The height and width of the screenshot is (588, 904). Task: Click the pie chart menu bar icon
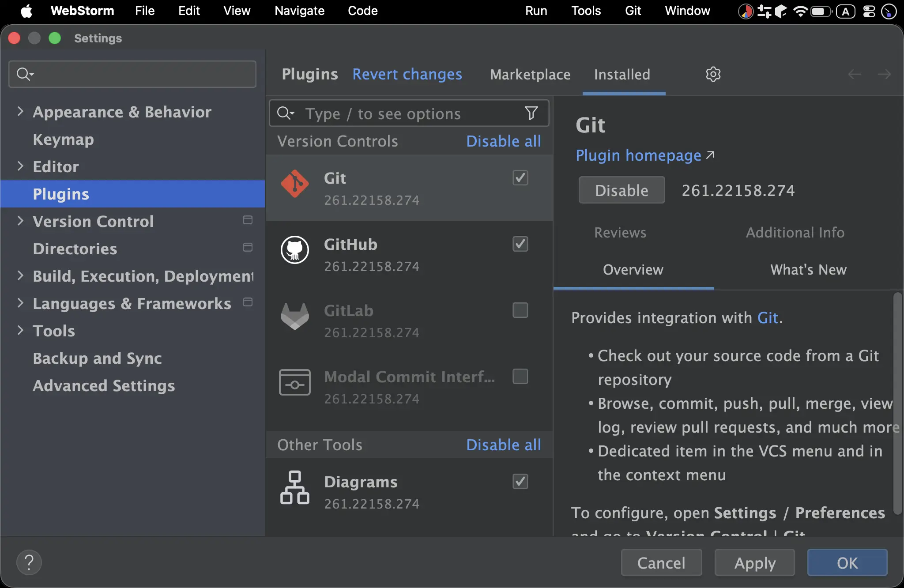(x=746, y=11)
